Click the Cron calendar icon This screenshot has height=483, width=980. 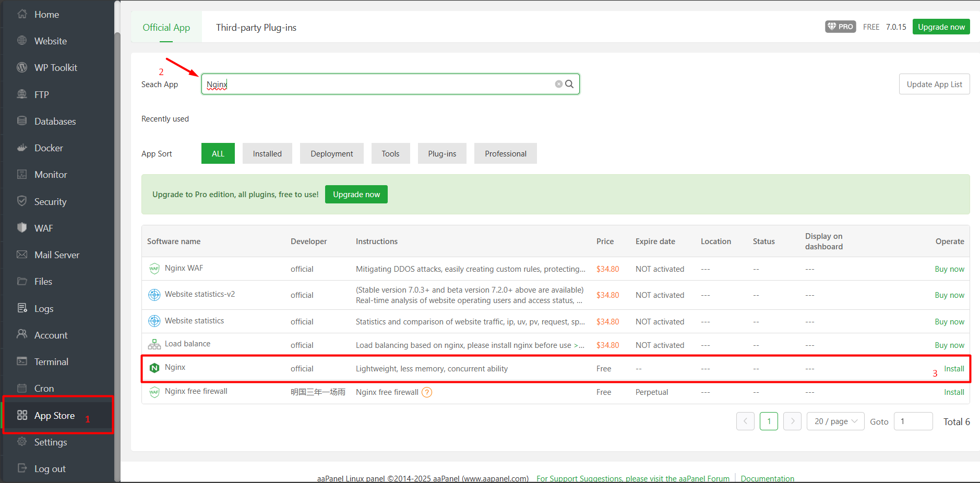(x=22, y=388)
